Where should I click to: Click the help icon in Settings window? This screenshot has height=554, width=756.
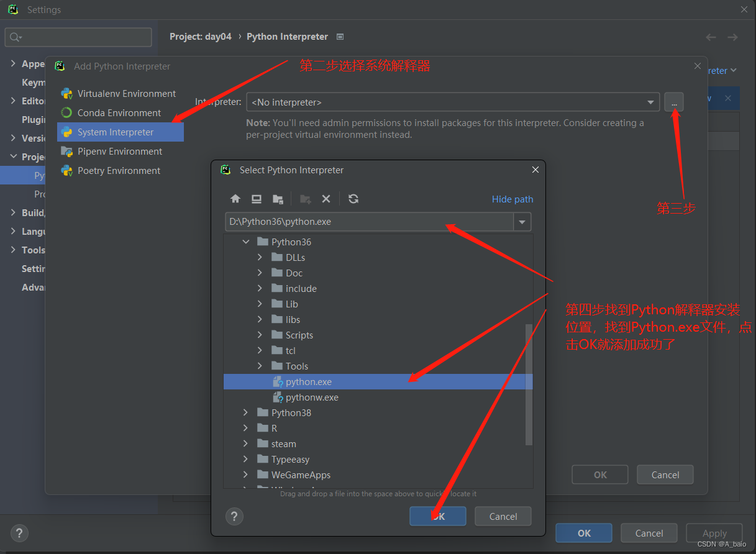coord(19,533)
